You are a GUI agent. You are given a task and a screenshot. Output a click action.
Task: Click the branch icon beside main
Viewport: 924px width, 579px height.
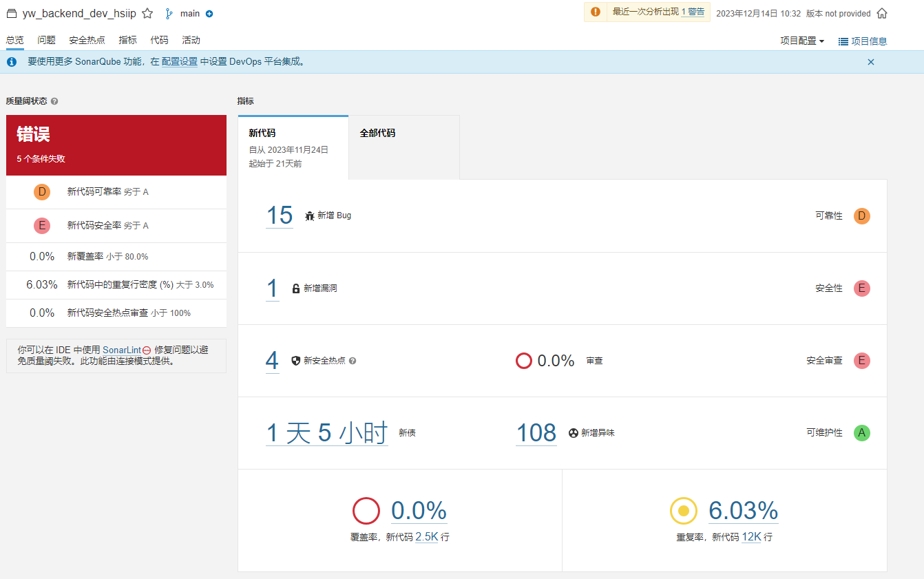[x=169, y=13]
